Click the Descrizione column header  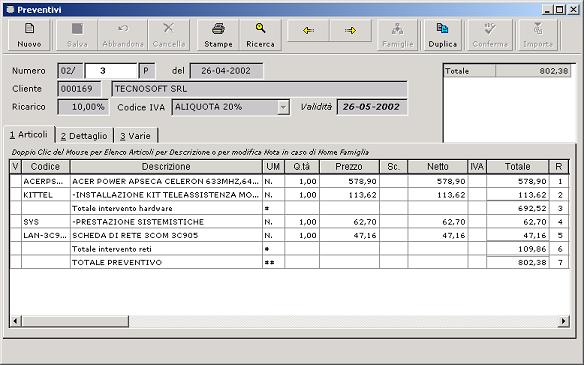coord(166,166)
